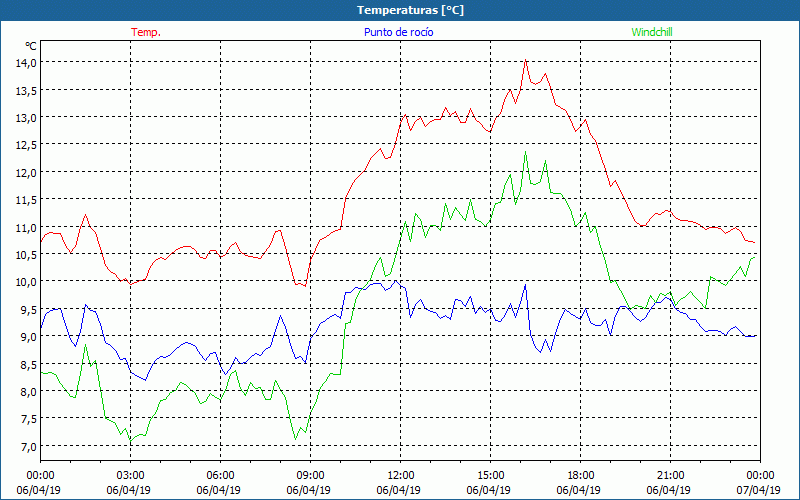
Task: Click the '°C' unit label on the y-axis
Action: [31, 46]
